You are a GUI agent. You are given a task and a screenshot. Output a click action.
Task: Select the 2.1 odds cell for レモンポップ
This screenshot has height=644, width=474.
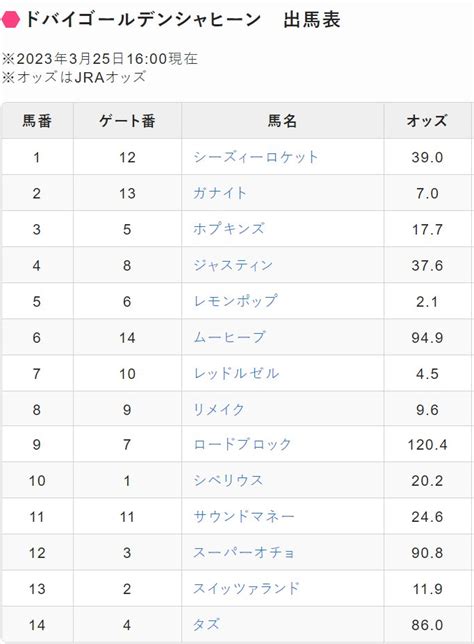427,301
